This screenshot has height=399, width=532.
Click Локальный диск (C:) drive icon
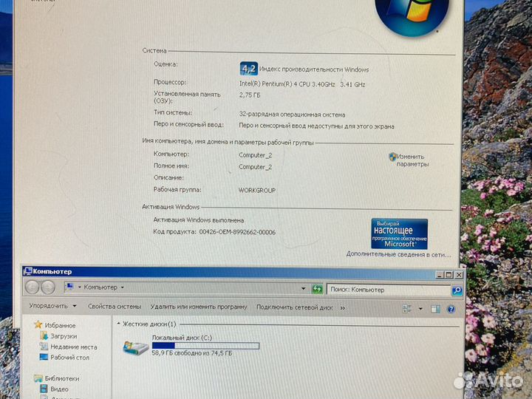[136, 347]
